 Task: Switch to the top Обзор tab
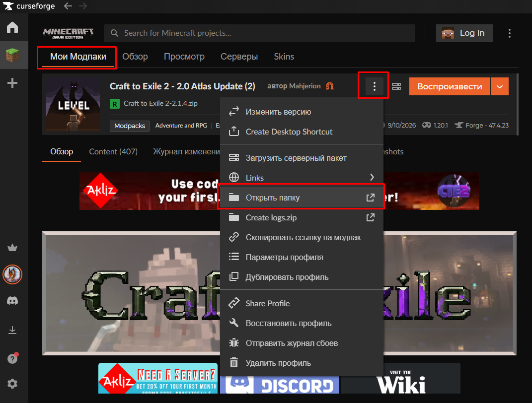(135, 57)
